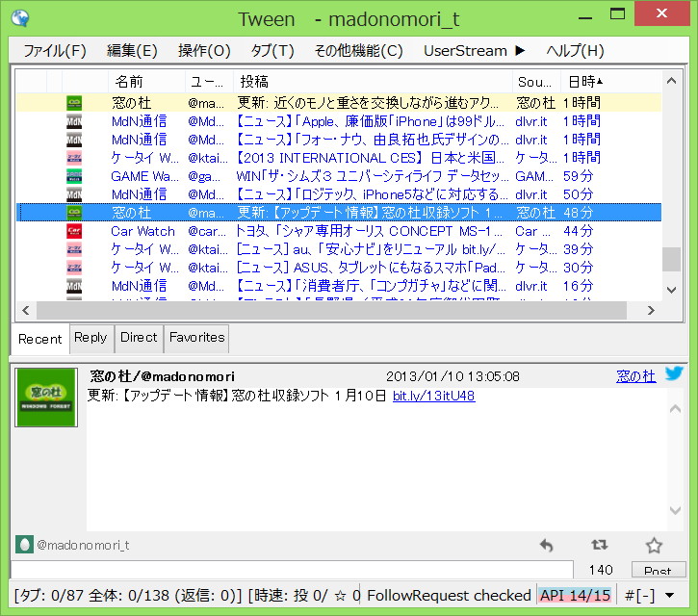Select the Car Watch トヨタ tweet row
Viewport: 698px width, 616px height.
pos(339,231)
